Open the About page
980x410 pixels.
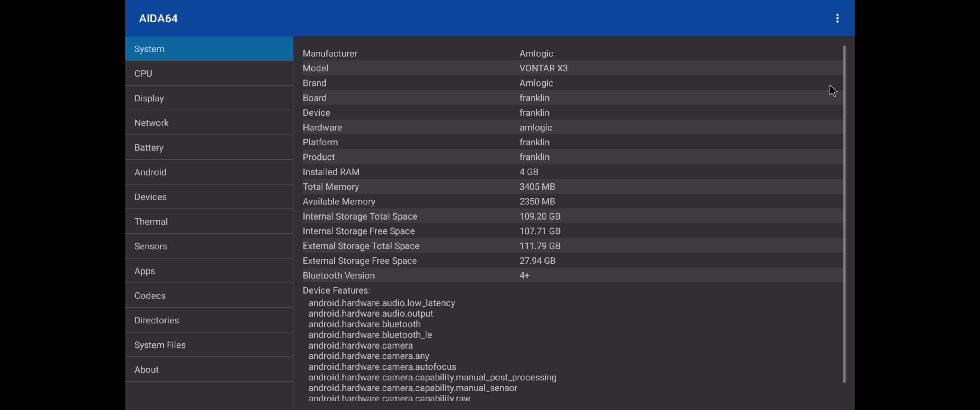tap(209, 370)
